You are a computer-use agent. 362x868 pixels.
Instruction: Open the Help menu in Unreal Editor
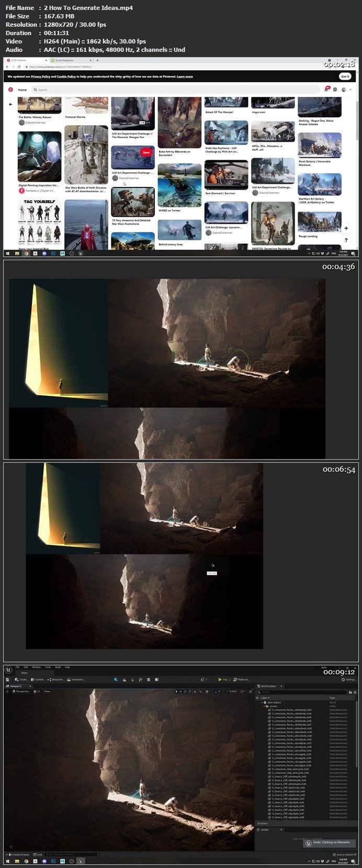point(67,667)
